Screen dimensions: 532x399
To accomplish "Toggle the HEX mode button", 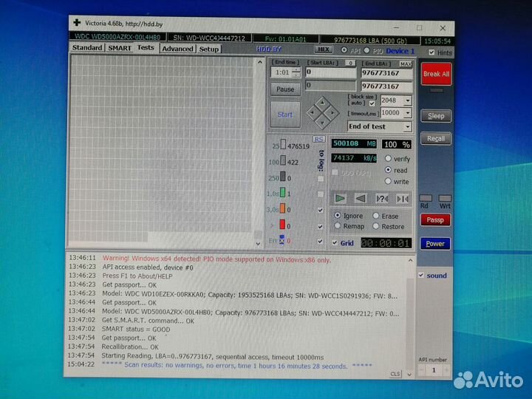I will tap(324, 50).
